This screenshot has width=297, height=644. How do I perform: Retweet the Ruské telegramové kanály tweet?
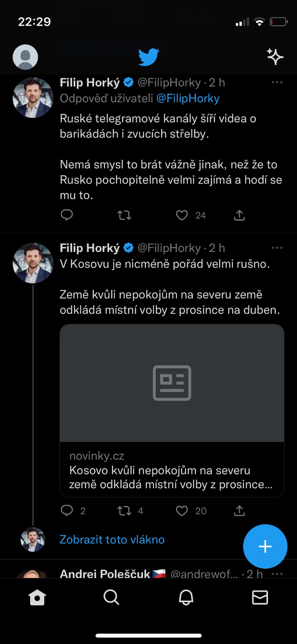pyautogui.click(x=124, y=215)
